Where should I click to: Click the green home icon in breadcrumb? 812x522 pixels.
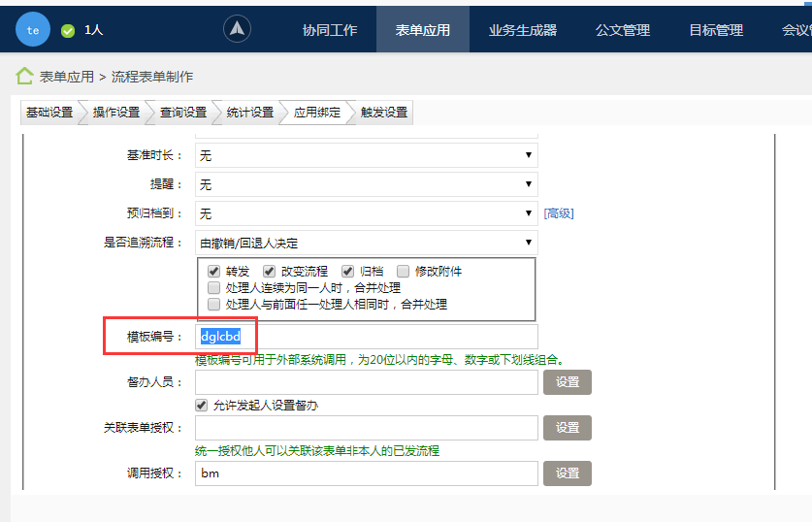coord(24,76)
